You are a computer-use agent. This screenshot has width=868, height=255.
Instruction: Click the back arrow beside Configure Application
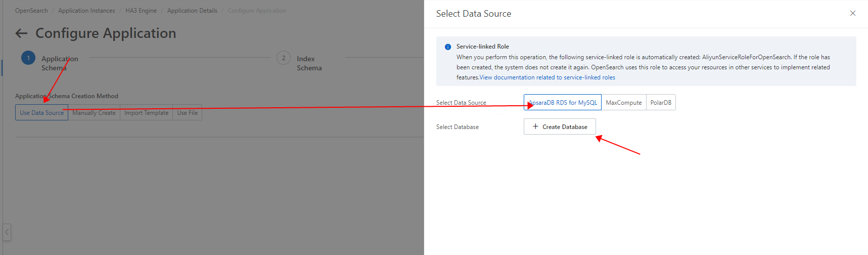pos(21,33)
